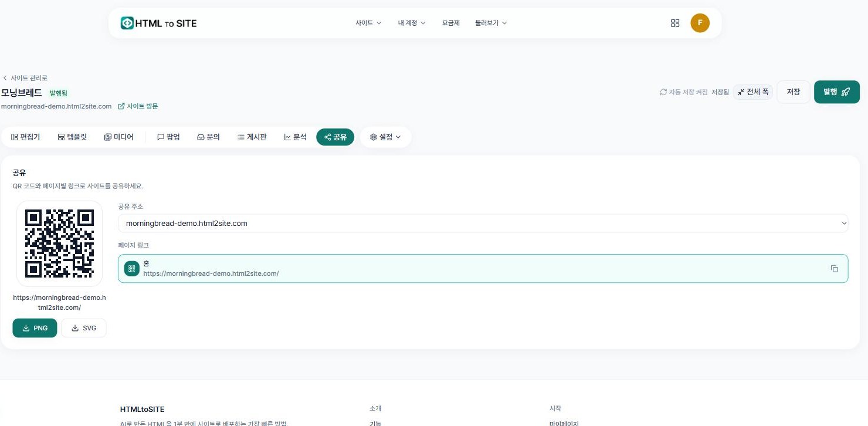This screenshot has height=426, width=868.
Task: Click the 'QR 코드와 페이지별 링크로' description text
Action: tap(78, 186)
